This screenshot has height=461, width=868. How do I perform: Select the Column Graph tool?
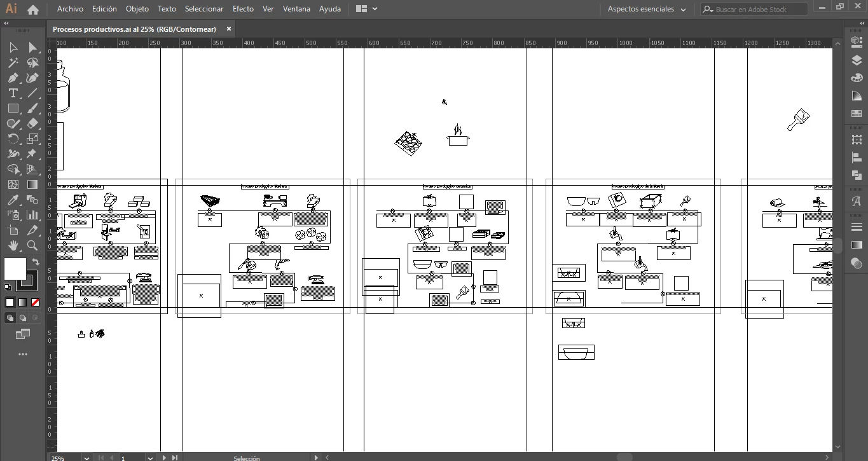[x=32, y=215]
